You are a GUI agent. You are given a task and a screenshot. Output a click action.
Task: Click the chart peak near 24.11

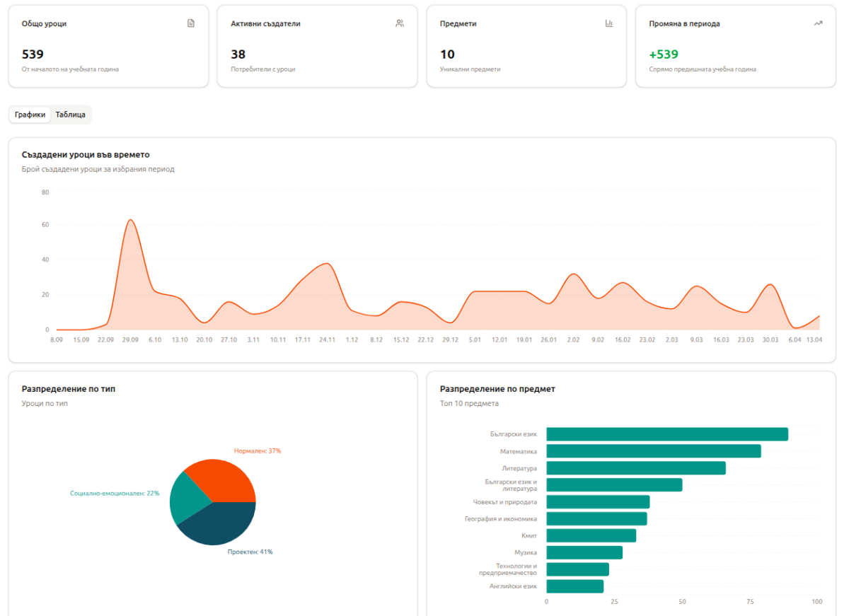326,264
